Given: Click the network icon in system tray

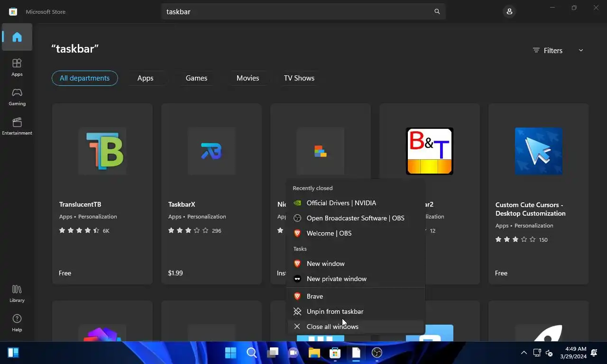Looking at the screenshot, I should coord(537,353).
